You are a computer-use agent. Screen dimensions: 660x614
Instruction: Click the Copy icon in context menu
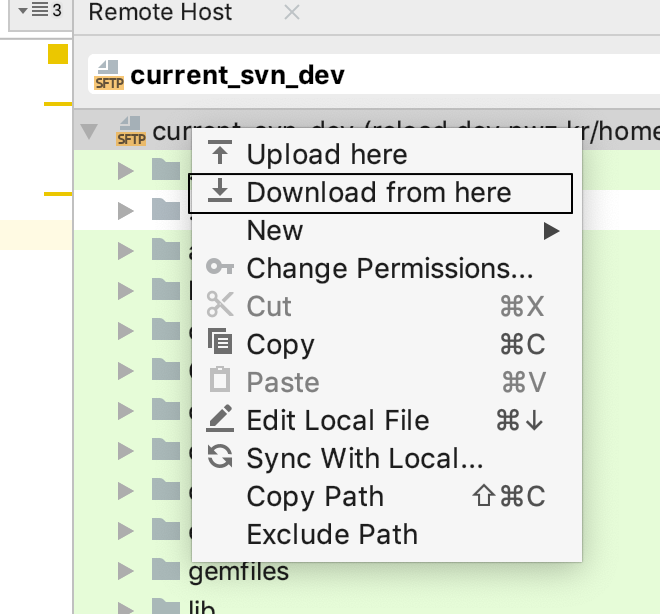tap(220, 340)
